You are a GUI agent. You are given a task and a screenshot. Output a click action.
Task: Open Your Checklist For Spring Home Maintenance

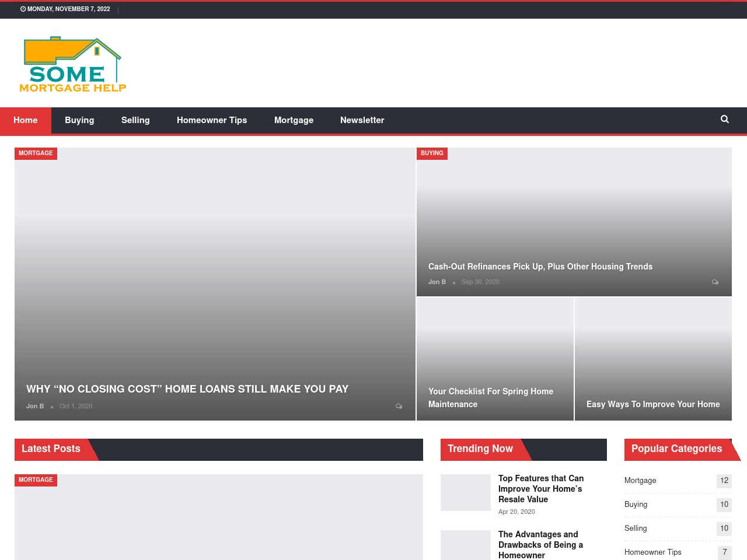(x=491, y=398)
